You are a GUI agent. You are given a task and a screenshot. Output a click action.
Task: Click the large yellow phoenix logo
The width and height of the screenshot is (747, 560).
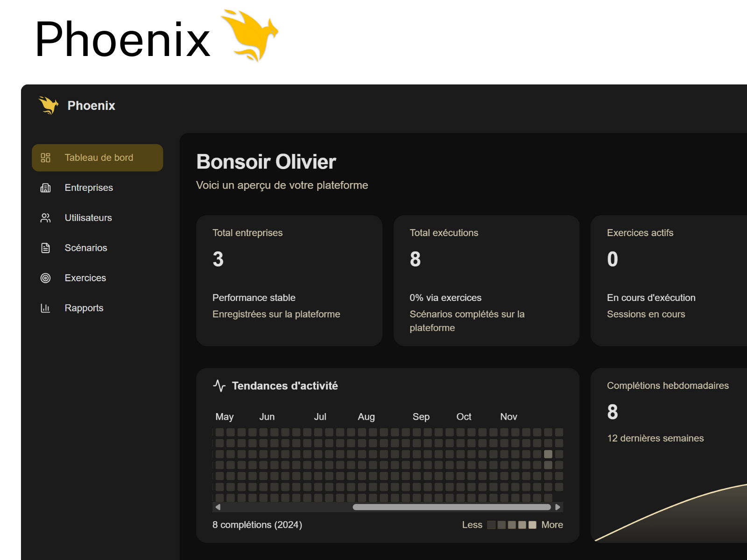(249, 35)
